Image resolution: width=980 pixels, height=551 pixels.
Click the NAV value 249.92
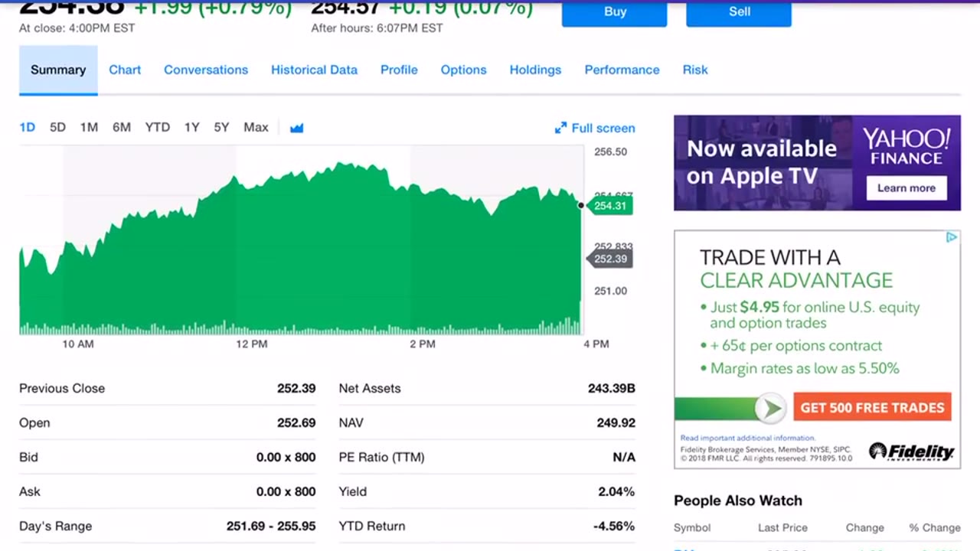pos(616,422)
